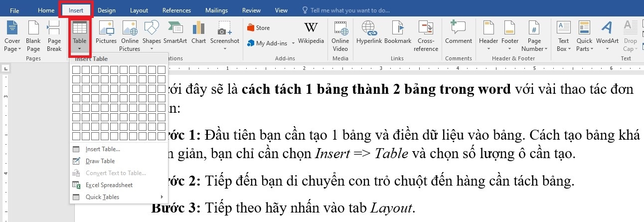
Task: Expand the My Add-ins dropdown arrow
Action: (294, 43)
